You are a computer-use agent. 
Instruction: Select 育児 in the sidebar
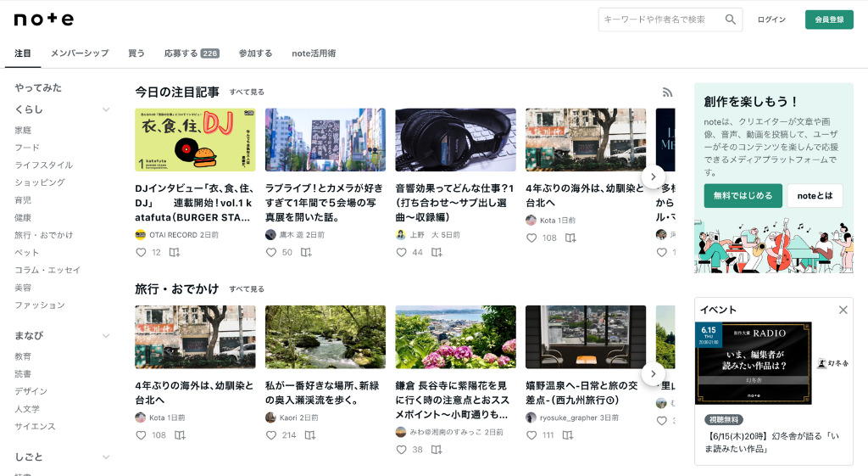pyautogui.click(x=23, y=200)
